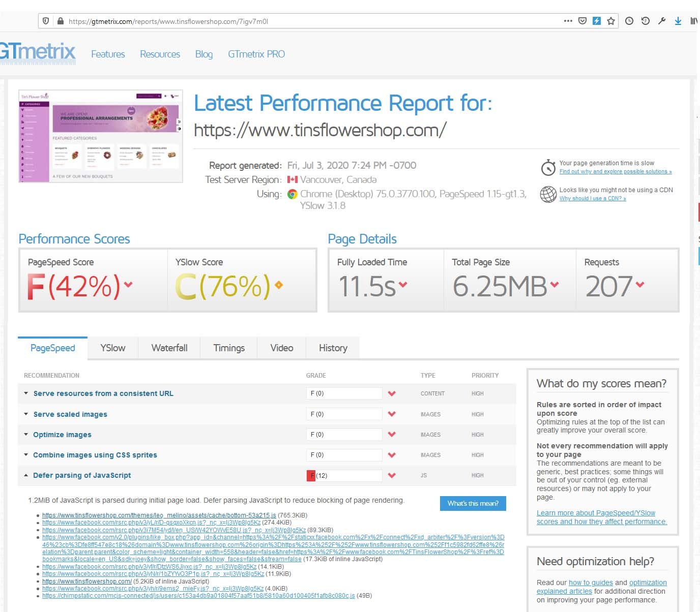The height and width of the screenshot is (612, 700).
Task: Open the GTmetrix PRO navigation link
Action: (256, 54)
